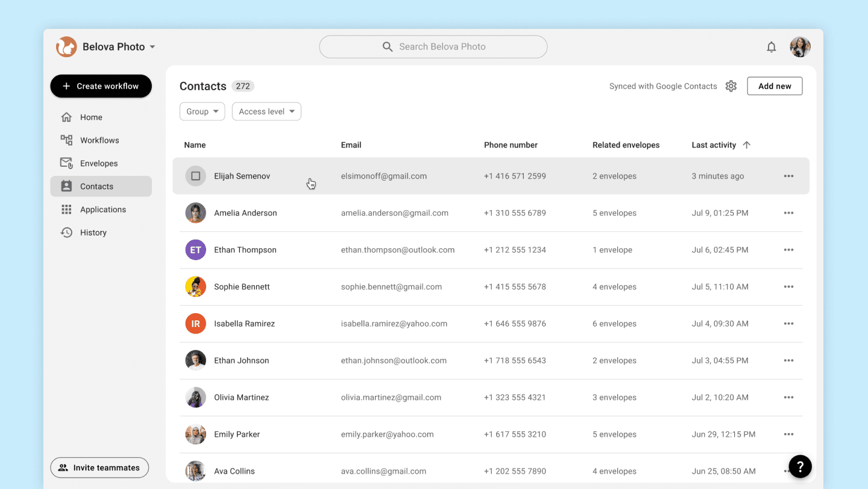The image size is (868, 489).
Task: Sort by Last activity arrow icon
Action: pyautogui.click(x=747, y=145)
